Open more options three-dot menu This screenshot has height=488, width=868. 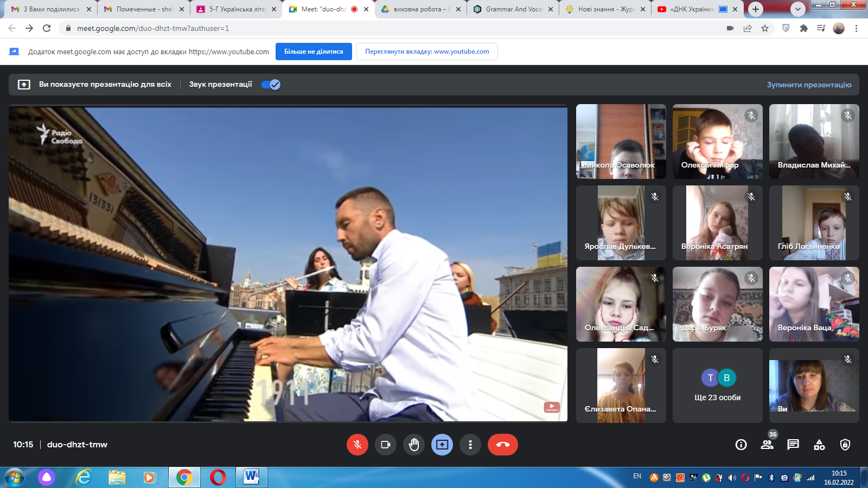pos(470,445)
